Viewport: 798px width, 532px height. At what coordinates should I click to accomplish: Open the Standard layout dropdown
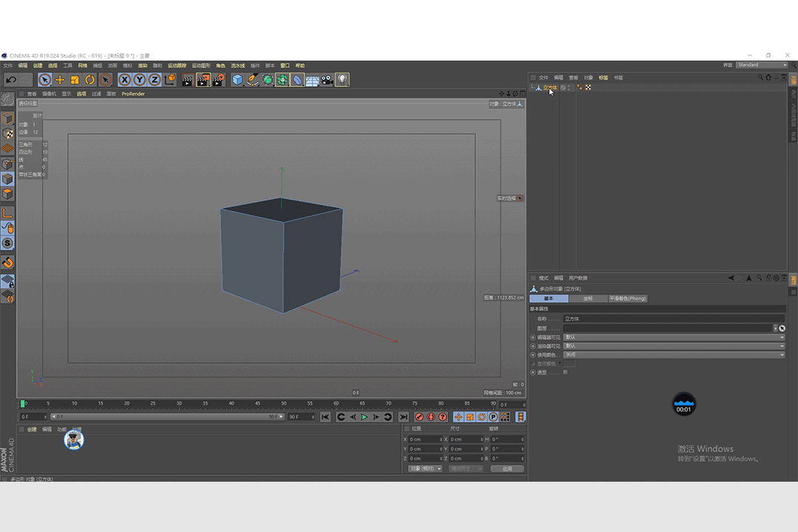[762, 65]
